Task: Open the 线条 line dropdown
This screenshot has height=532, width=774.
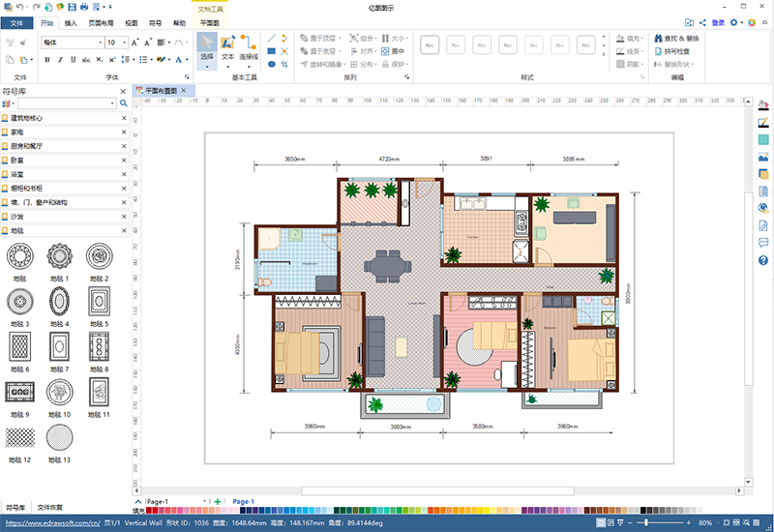Action: click(x=631, y=51)
